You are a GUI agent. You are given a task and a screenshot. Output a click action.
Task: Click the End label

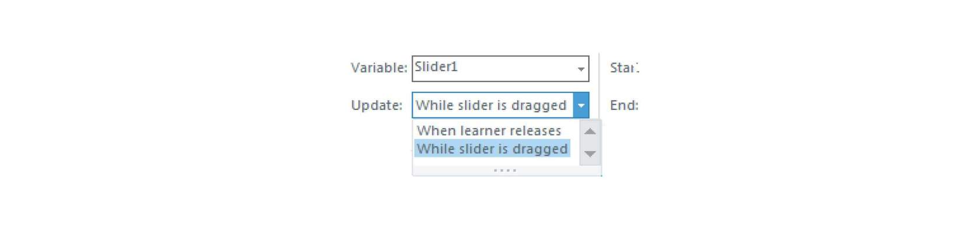[x=624, y=105]
